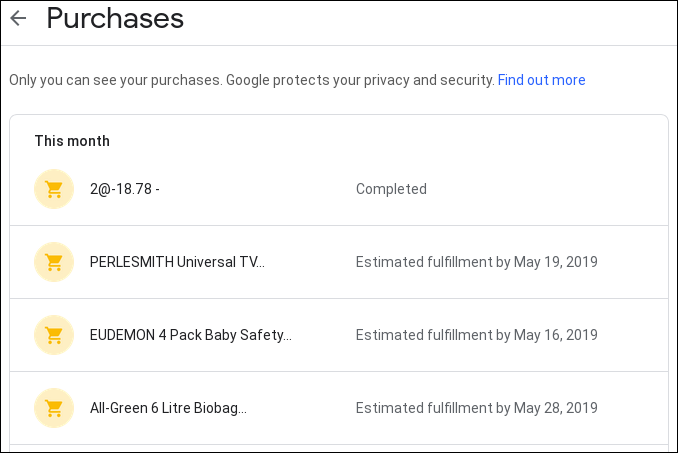The width and height of the screenshot is (678, 453).
Task: Click the cart icon for 2@-18.78 purchase
Action: [x=54, y=189]
